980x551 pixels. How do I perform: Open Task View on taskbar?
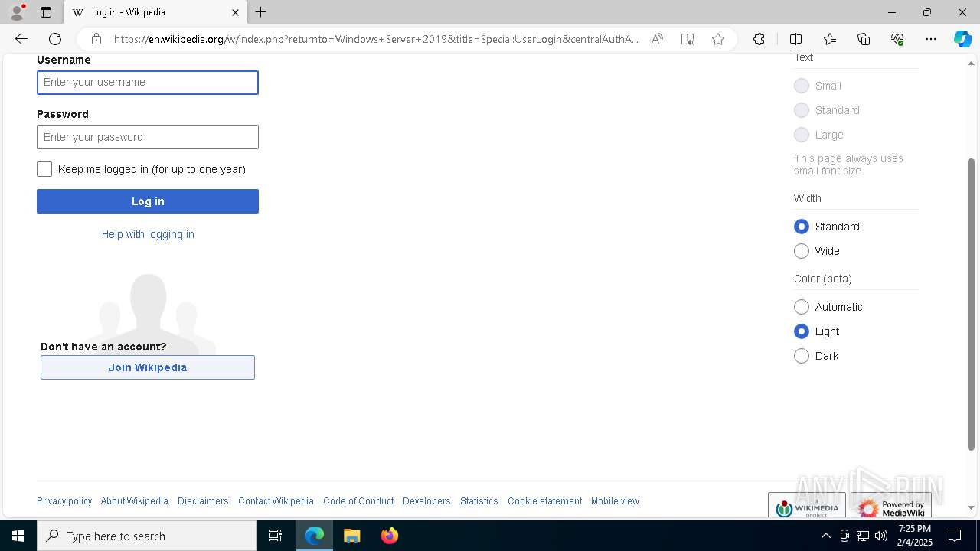click(276, 536)
